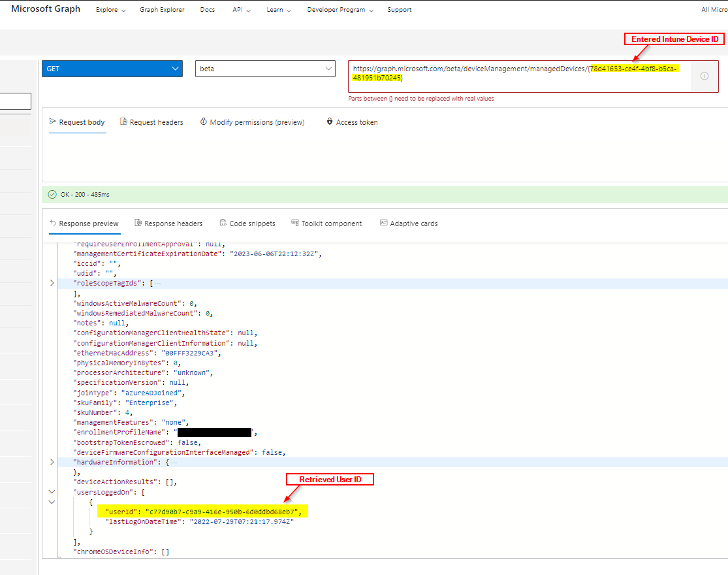Expand the hardwareInformation JSON node

[x=52, y=462]
